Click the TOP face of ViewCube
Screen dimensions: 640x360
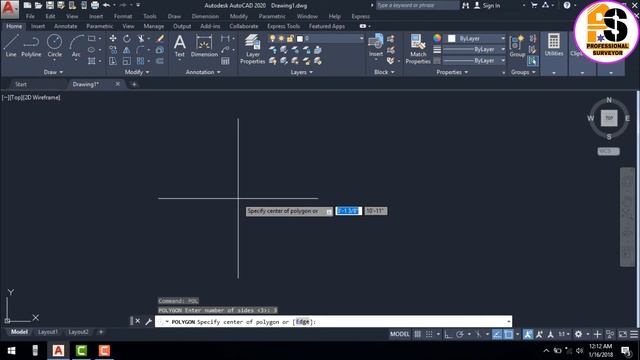click(x=609, y=118)
